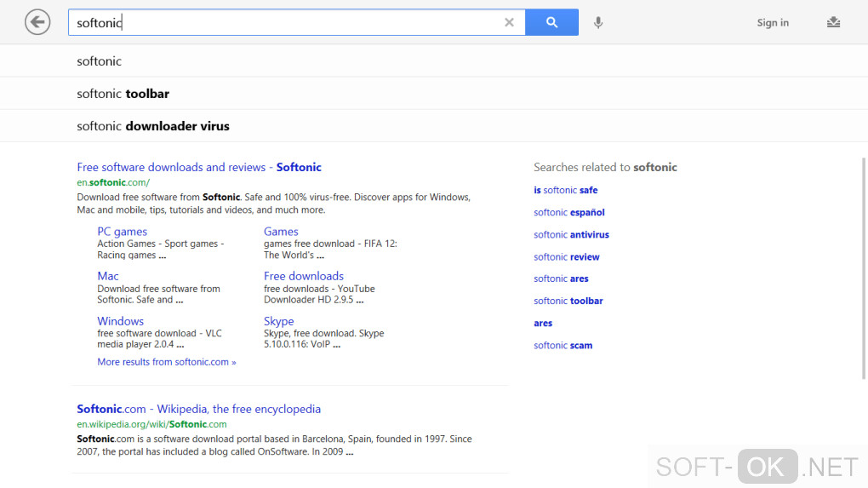Click related search 'softonic antivirus'
Image resolution: width=868 pixels, height=488 pixels.
[x=571, y=234]
